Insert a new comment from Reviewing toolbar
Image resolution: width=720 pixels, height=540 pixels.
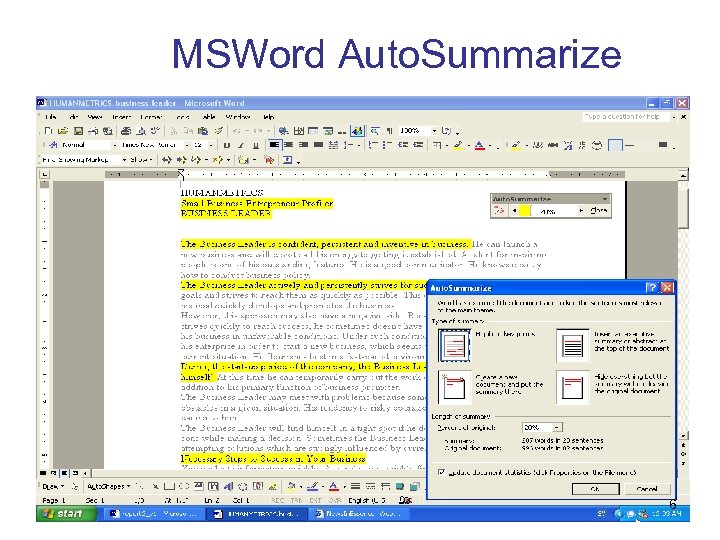click(x=243, y=160)
